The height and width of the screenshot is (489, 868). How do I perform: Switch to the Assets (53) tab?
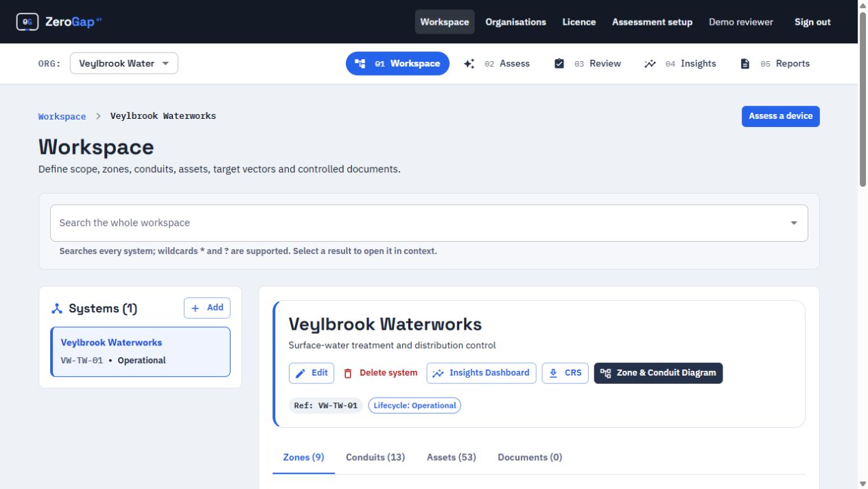point(451,457)
